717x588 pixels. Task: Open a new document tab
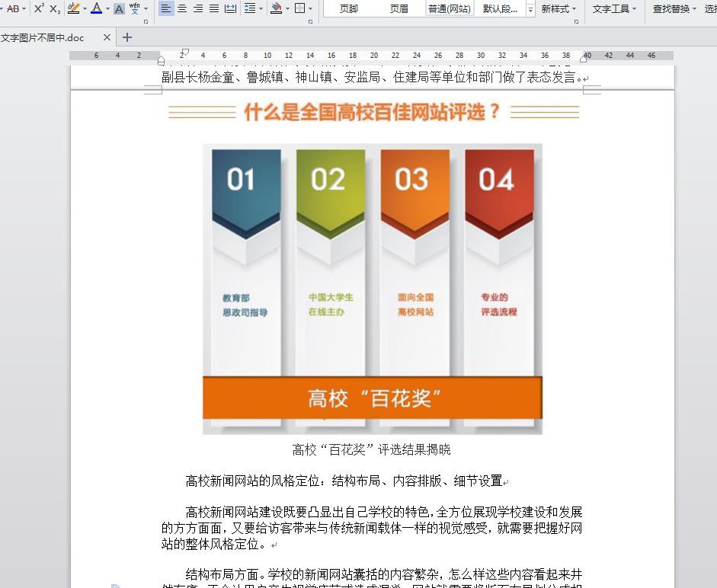(127, 37)
